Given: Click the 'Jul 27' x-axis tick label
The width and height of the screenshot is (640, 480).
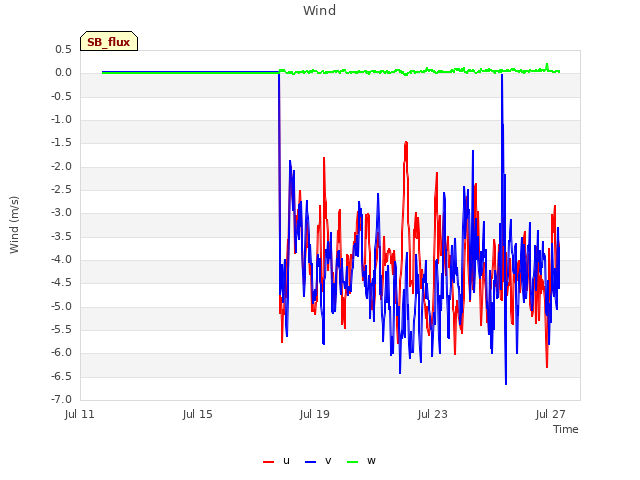Looking at the screenshot, I should point(551,414).
